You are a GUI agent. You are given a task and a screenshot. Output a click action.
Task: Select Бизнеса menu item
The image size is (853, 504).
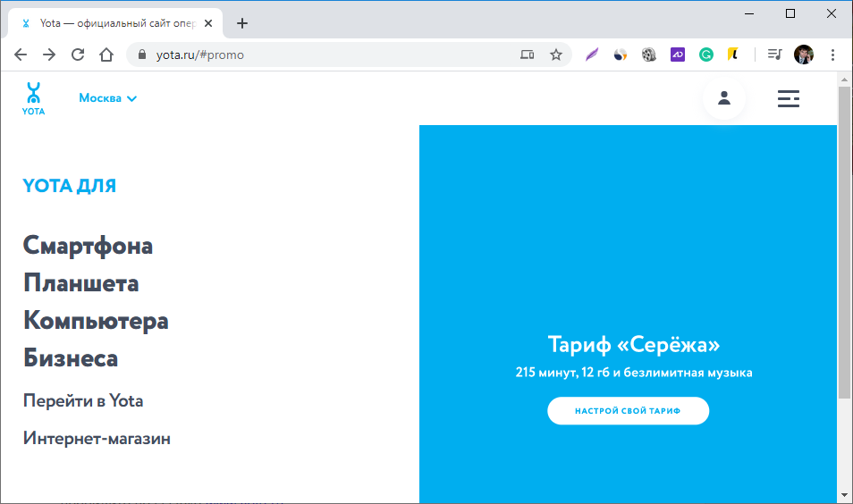click(x=70, y=358)
